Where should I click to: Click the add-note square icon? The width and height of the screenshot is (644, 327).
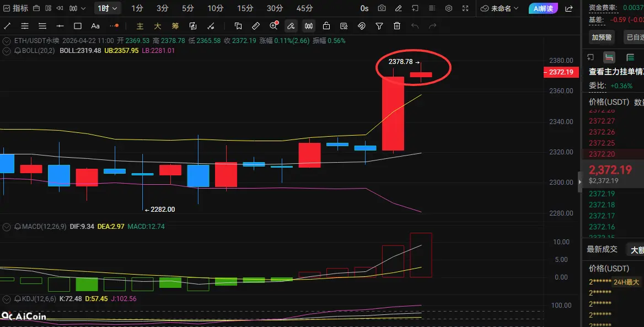pyautogui.click(x=415, y=8)
